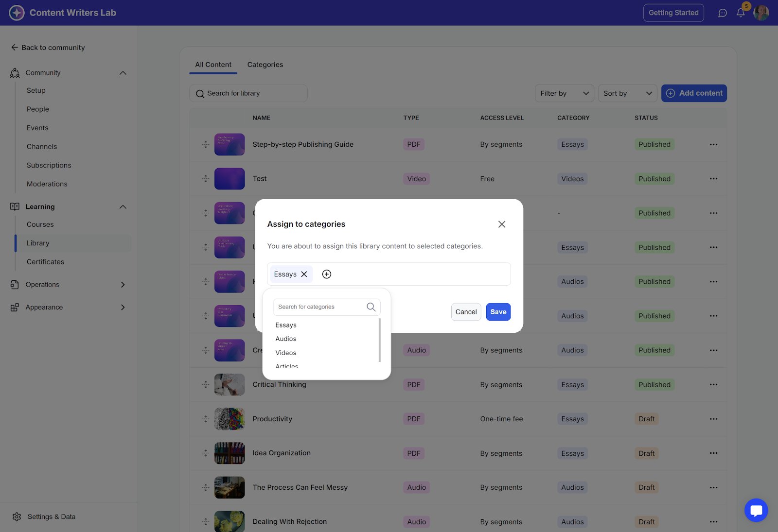Viewport: 778px width, 532px height.
Task: Click the plus icon to add category
Action: click(327, 275)
